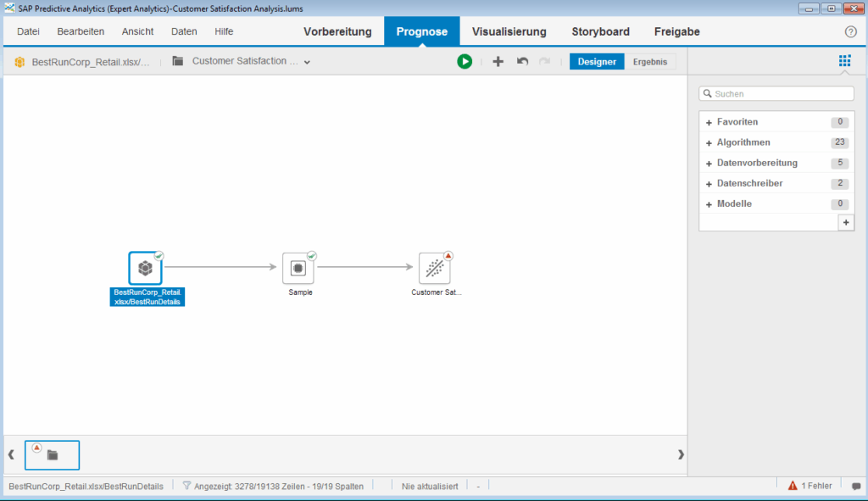Viewport: 868px width, 501px height.
Task: Open the Customer Satisfaction dropdown
Action: pyautogui.click(x=307, y=61)
